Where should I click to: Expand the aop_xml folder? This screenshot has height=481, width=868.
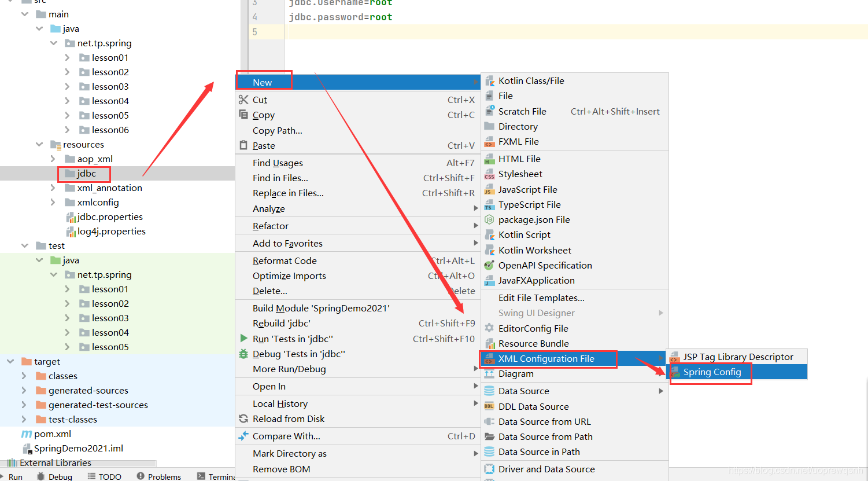pyautogui.click(x=53, y=159)
